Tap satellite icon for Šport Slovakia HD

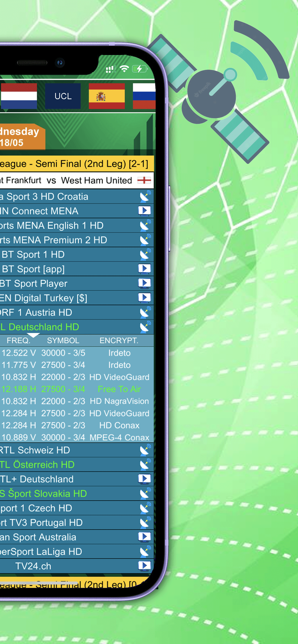tap(145, 494)
